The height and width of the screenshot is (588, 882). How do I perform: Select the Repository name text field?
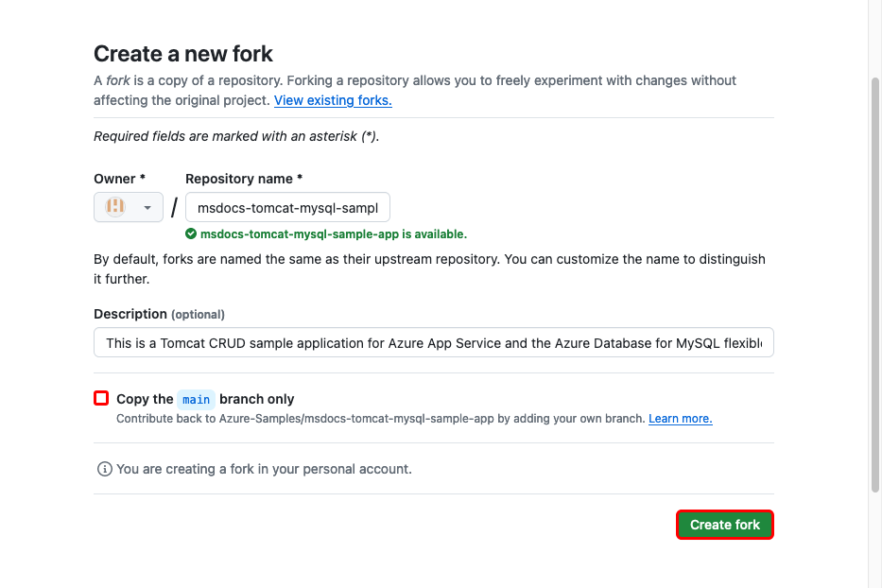(x=287, y=206)
